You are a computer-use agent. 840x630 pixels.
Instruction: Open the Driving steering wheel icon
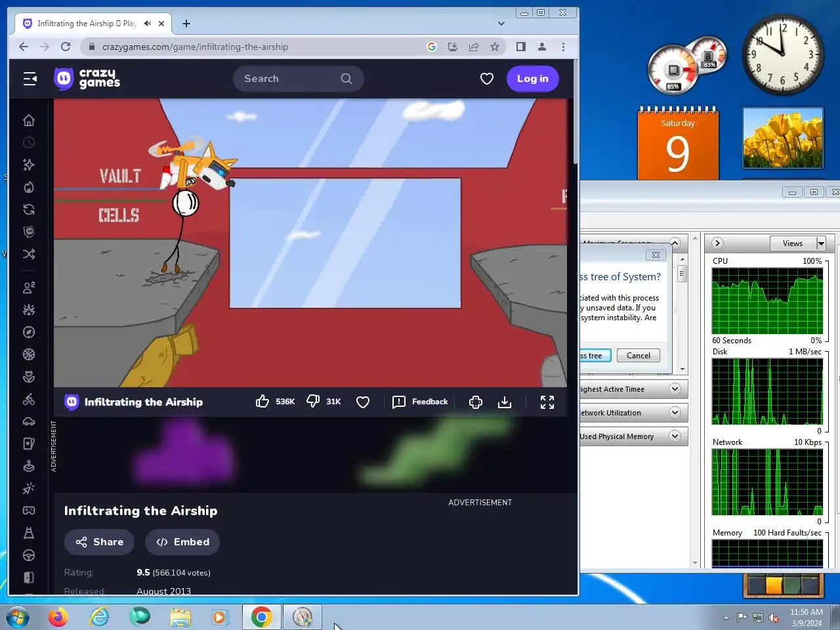[29, 555]
